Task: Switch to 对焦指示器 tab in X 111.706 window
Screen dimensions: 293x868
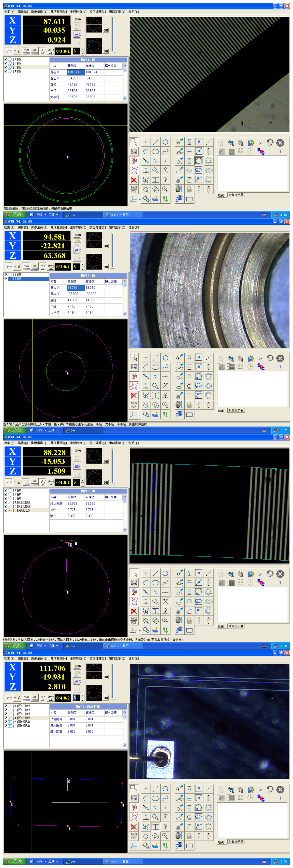Action: 236,842
